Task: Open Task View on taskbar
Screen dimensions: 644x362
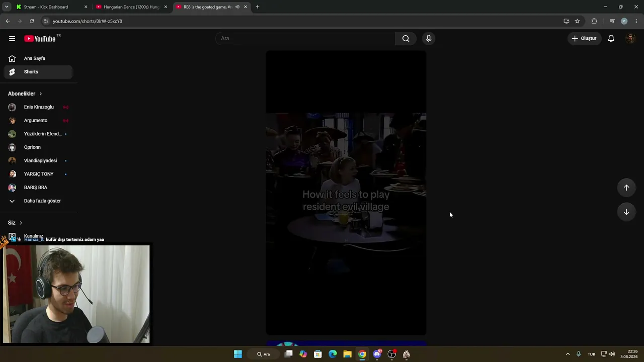Action: point(288,354)
